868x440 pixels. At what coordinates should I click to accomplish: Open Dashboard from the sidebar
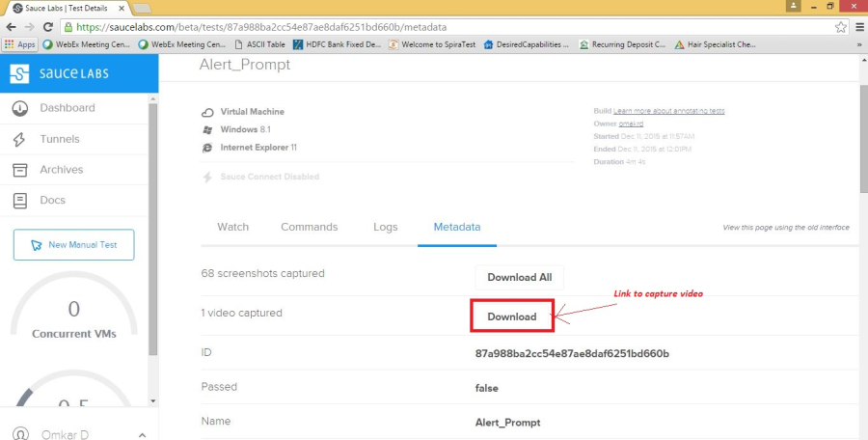coord(67,108)
